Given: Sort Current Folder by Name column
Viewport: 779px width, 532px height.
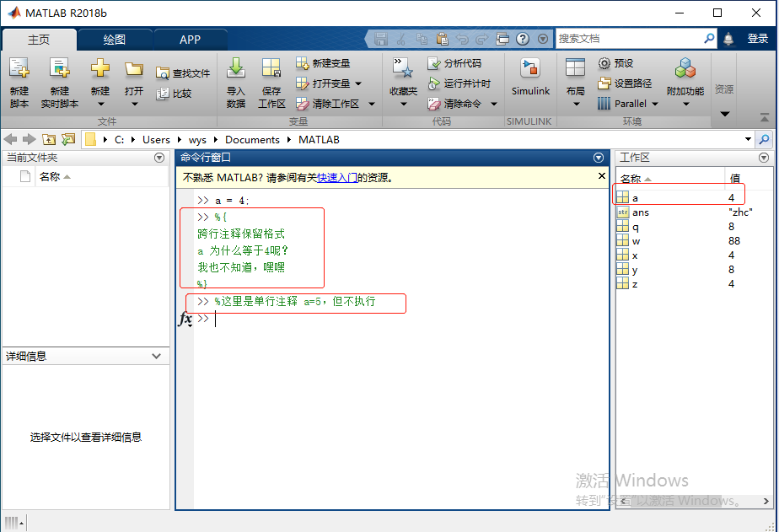Looking at the screenshot, I should point(101,176).
